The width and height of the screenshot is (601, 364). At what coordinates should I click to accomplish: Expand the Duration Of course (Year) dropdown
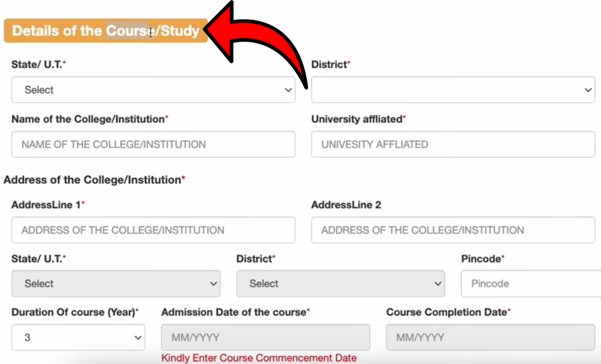(x=78, y=337)
